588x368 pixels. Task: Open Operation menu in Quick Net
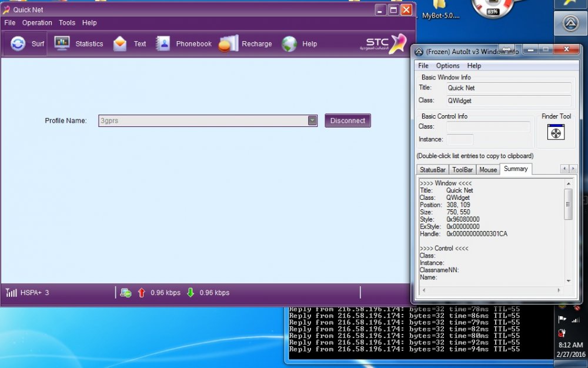[x=37, y=23]
